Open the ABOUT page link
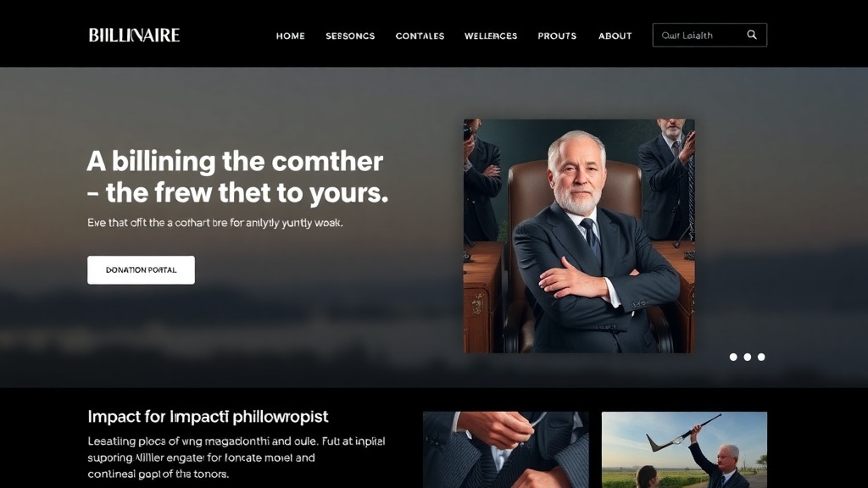Viewport: 868px width, 488px height. 615,36
